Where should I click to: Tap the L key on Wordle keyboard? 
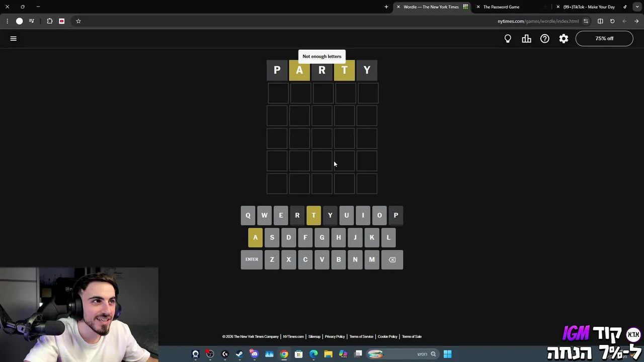coord(388,237)
